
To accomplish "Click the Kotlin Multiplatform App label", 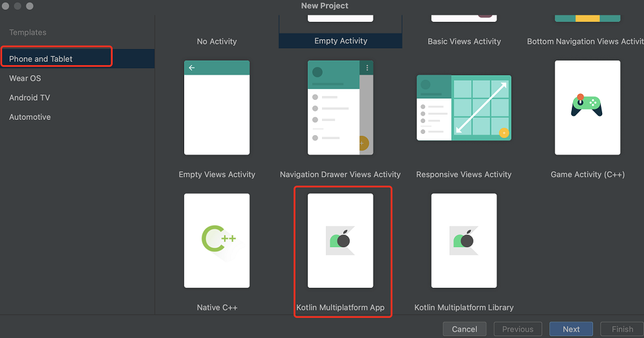I will (x=341, y=308).
